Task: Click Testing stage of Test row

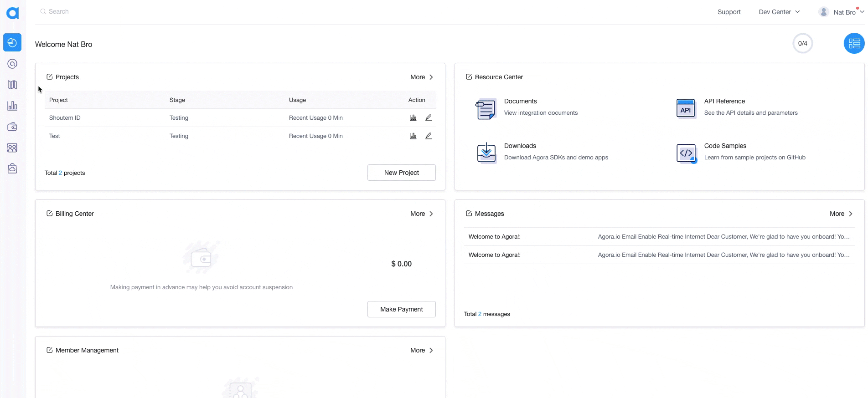Action: pyautogui.click(x=179, y=136)
